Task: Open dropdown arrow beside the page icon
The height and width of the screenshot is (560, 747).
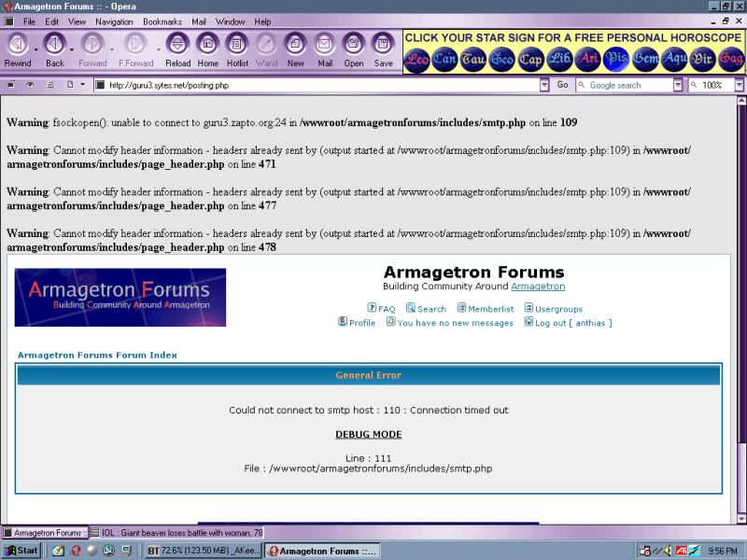Action: (x=83, y=85)
